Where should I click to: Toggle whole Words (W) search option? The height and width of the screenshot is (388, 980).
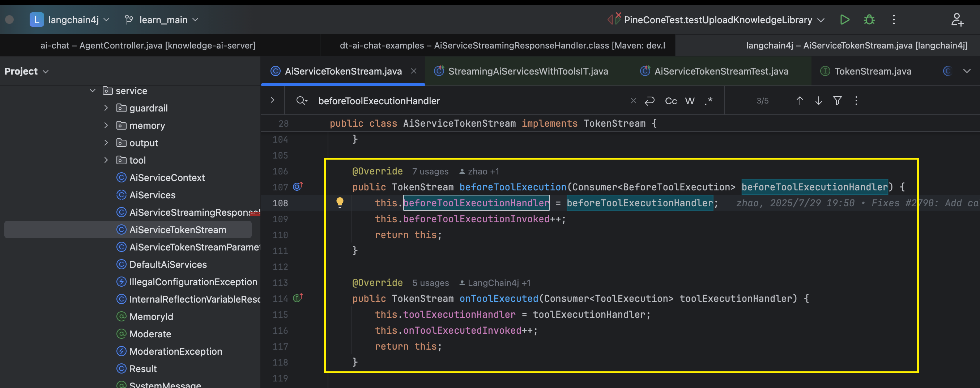690,101
